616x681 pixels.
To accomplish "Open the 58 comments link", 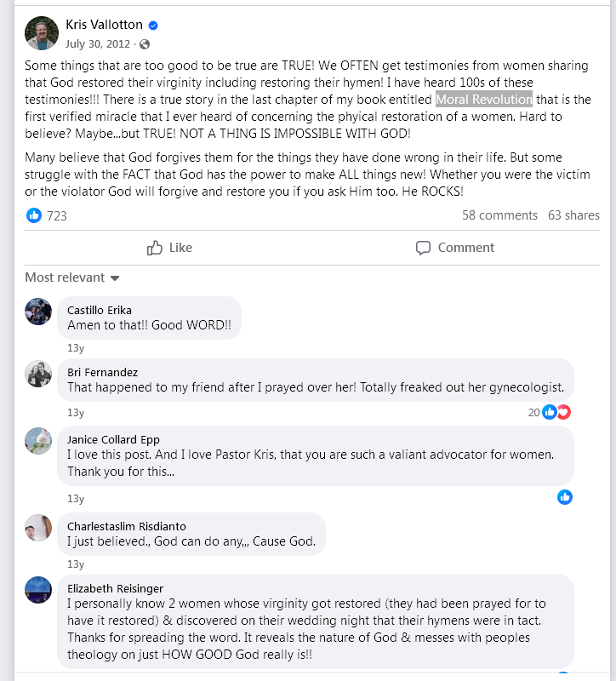I will coord(499,215).
